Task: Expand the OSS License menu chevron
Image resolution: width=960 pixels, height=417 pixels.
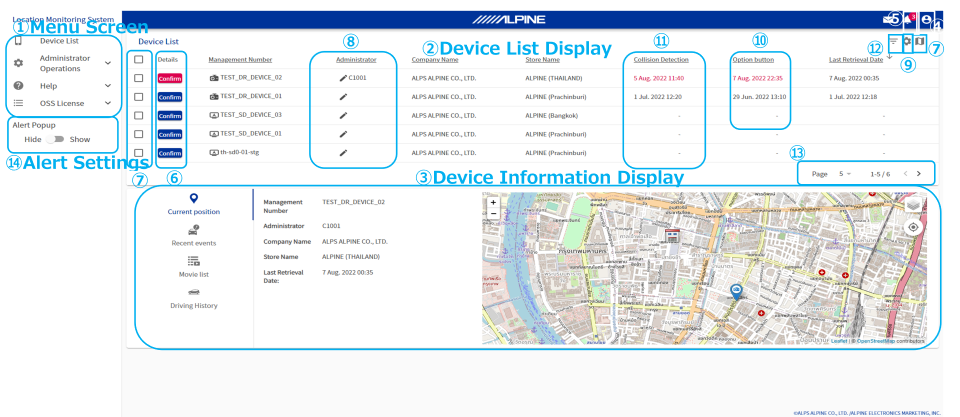Action: (108, 103)
